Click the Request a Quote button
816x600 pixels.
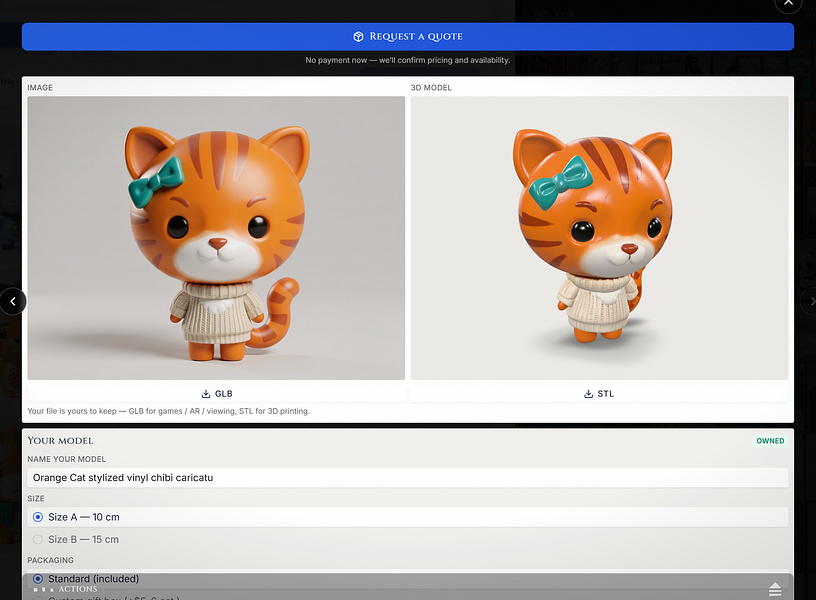pyautogui.click(x=407, y=36)
